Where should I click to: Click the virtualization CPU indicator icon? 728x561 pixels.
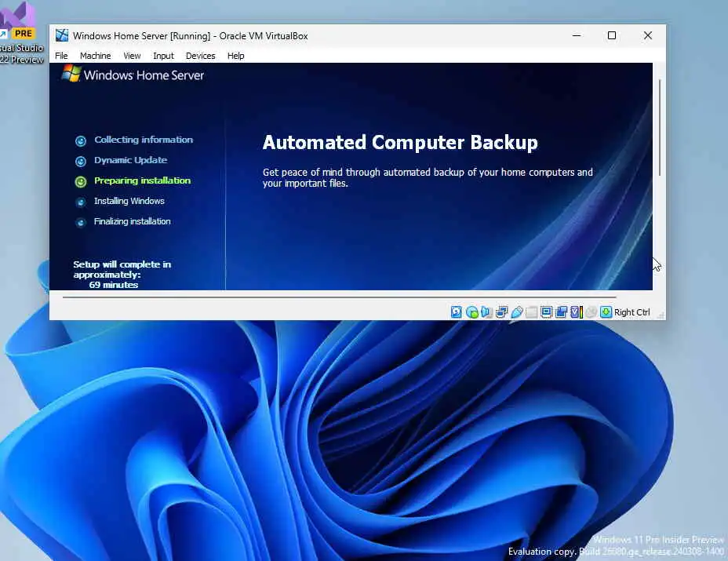click(x=576, y=312)
